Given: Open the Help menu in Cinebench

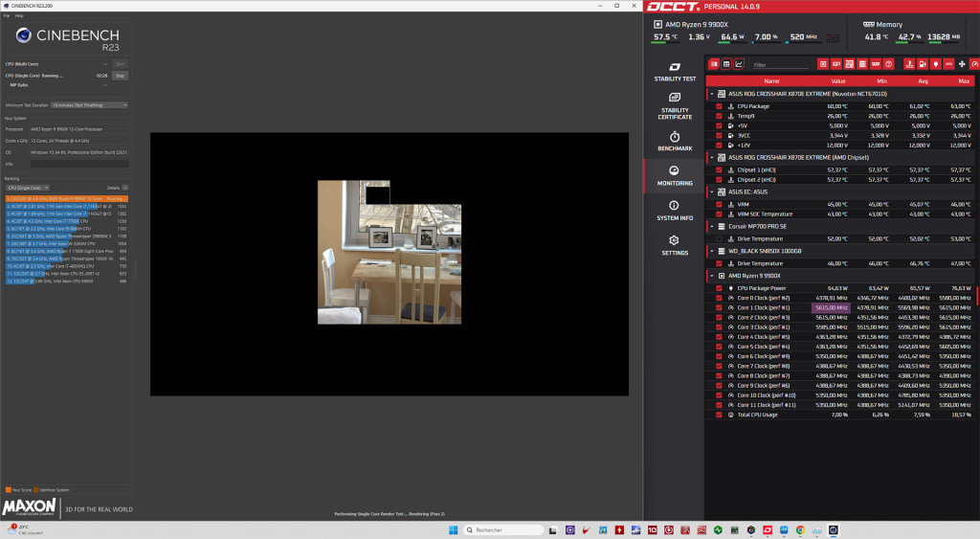Looking at the screenshot, I should (x=19, y=15).
